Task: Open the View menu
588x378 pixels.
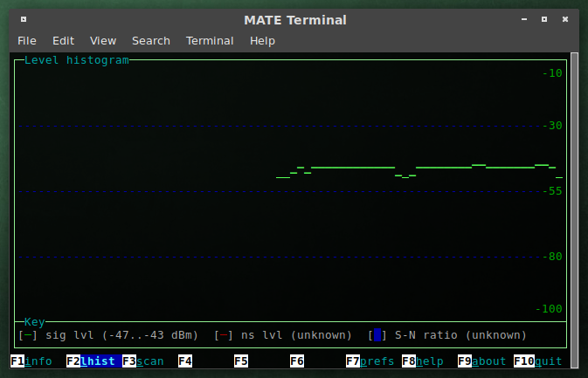Action: click(x=103, y=40)
